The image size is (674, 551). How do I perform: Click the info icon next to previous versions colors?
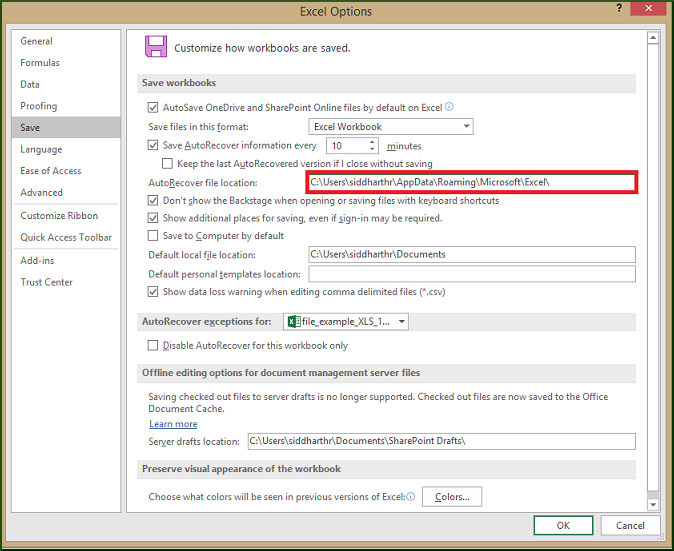pyautogui.click(x=411, y=496)
